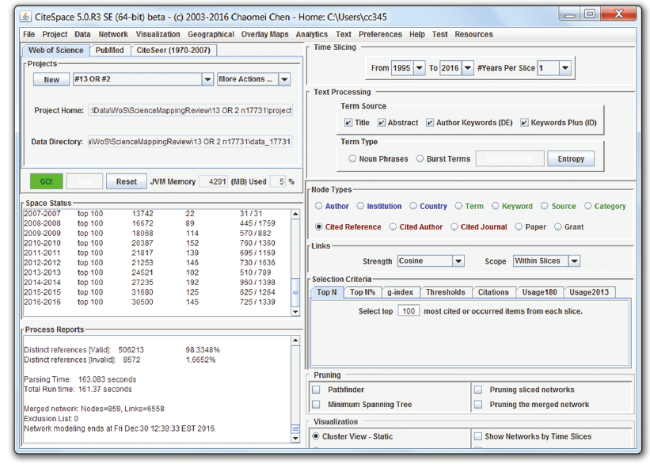The height and width of the screenshot is (464, 650).
Task: Click the Select top 100 input field
Action: click(x=408, y=311)
